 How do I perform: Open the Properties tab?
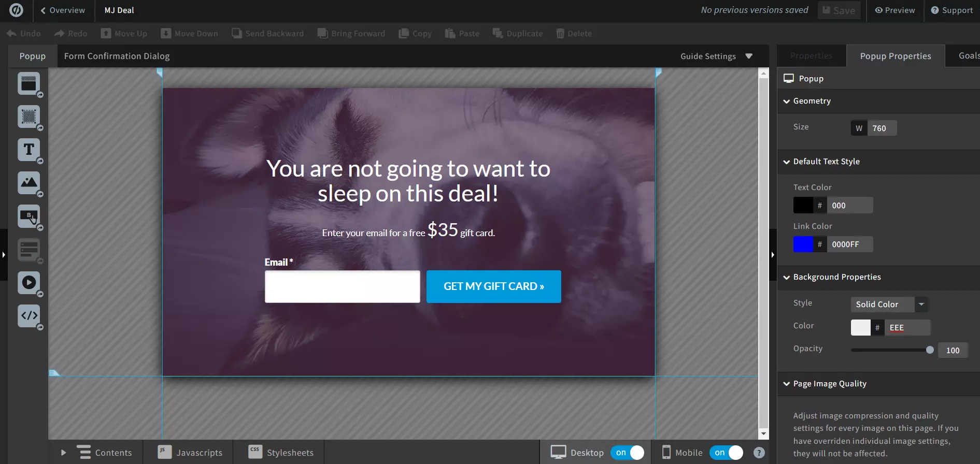point(812,56)
